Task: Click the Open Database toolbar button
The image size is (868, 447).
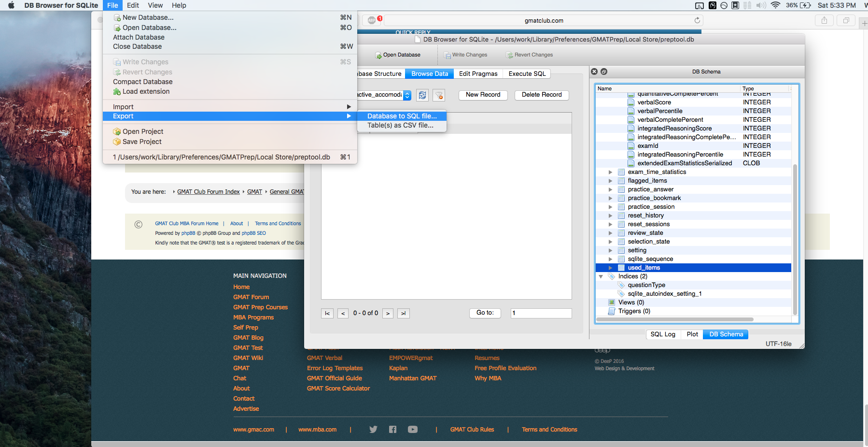Action: tap(398, 55)
